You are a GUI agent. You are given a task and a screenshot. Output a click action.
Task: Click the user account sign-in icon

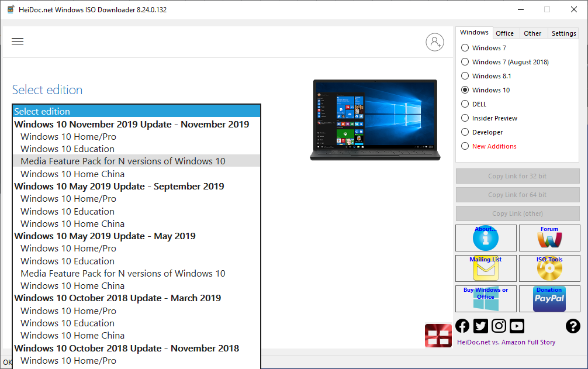435,42
